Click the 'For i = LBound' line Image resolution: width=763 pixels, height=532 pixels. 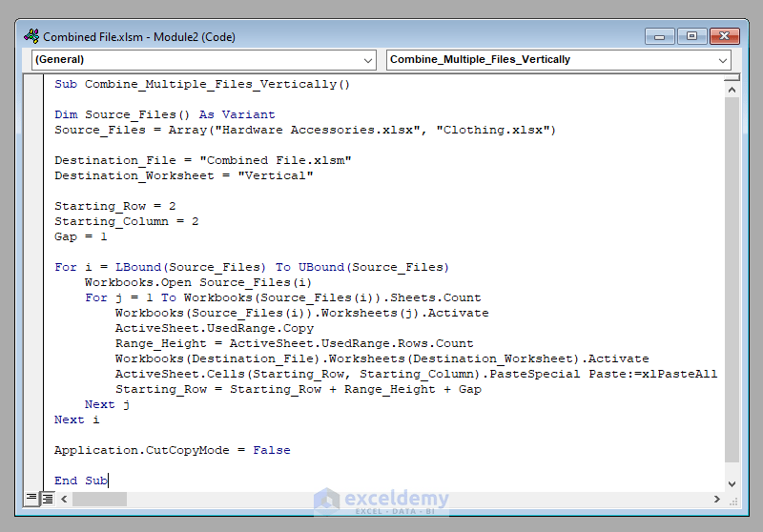point(252,267)
